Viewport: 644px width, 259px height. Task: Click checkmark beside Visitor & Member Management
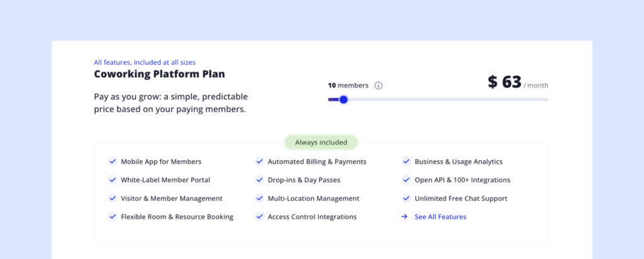coord(113,198)
